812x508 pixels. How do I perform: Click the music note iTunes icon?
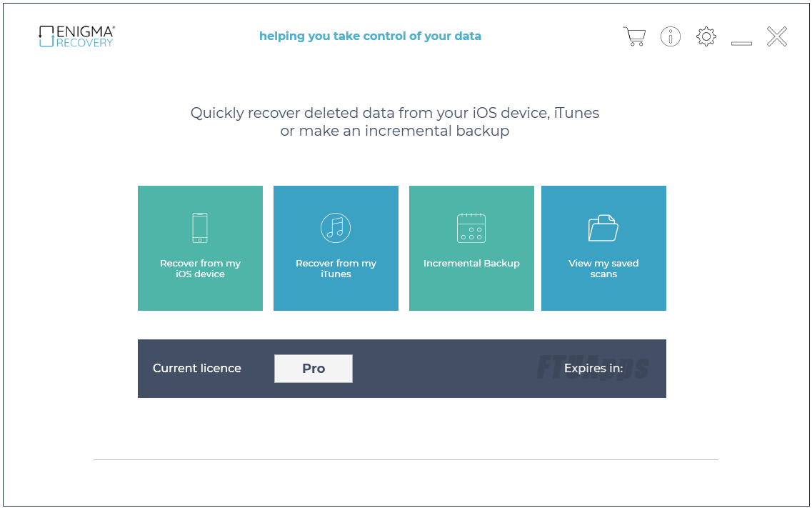(336, 228)
